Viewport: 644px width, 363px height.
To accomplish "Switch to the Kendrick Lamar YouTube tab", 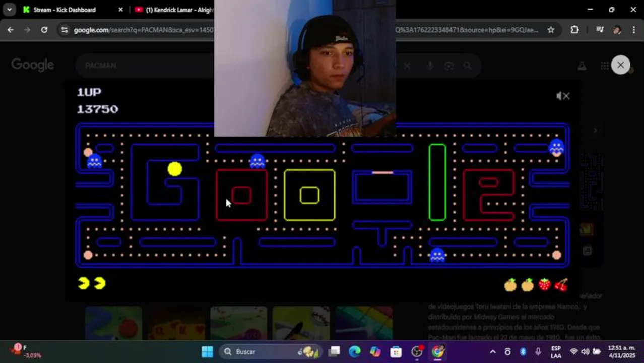I will coord(174,10).
